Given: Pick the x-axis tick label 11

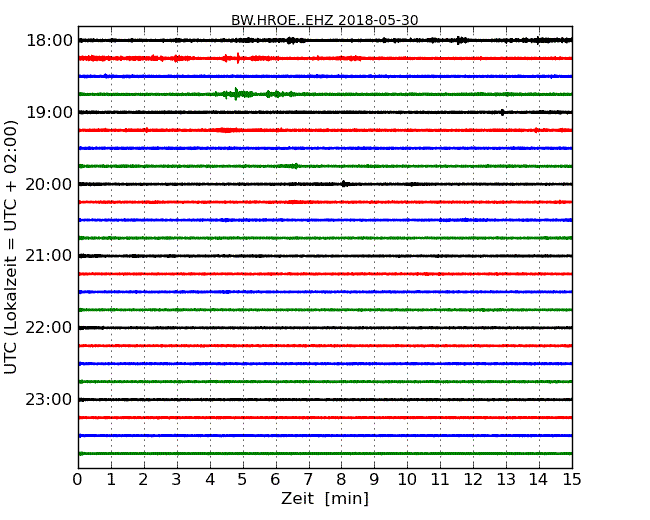Looking at the screenshot, I should 440,480.
